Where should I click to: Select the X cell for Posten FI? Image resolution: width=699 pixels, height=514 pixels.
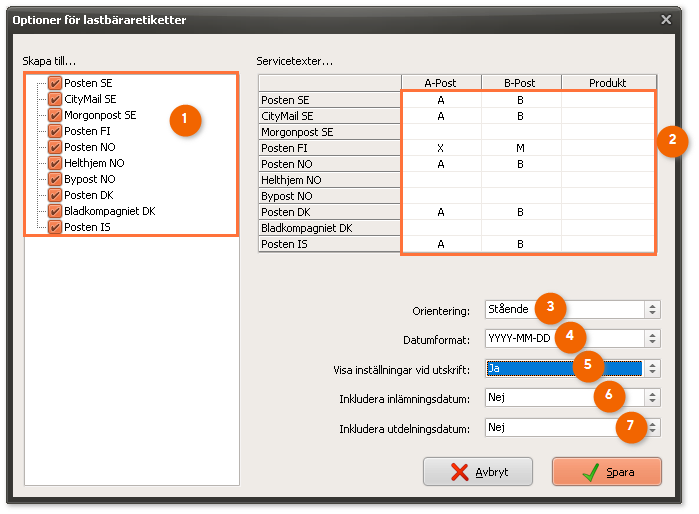click(x=441, y=148)
